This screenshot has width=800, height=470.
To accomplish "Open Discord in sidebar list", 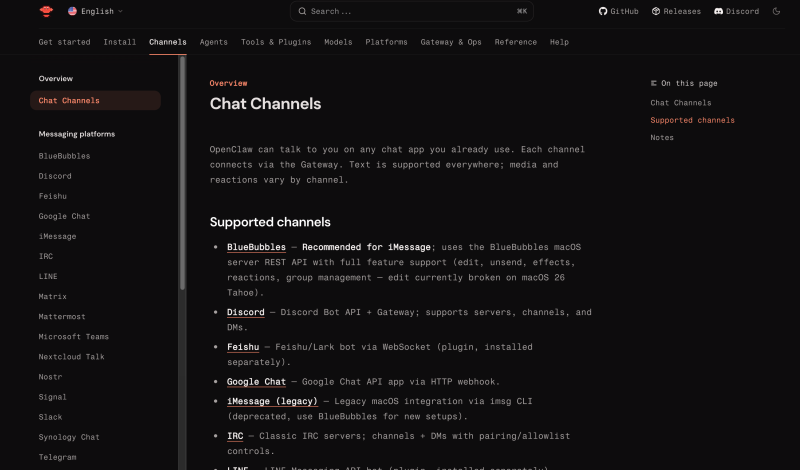I will (55, 176).
